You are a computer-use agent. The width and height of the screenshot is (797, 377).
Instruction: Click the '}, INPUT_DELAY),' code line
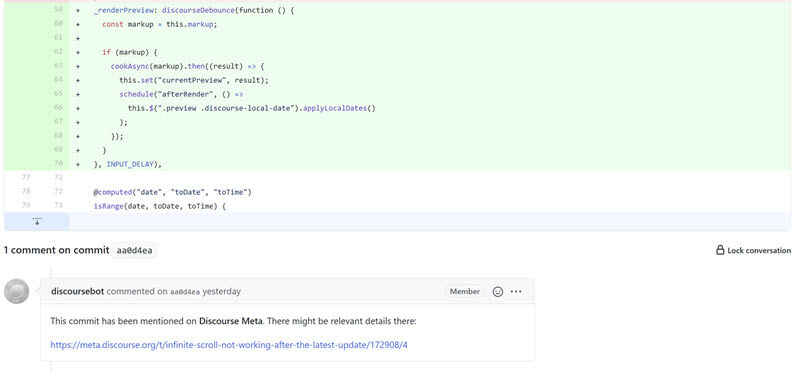click(x=128, y=164)
